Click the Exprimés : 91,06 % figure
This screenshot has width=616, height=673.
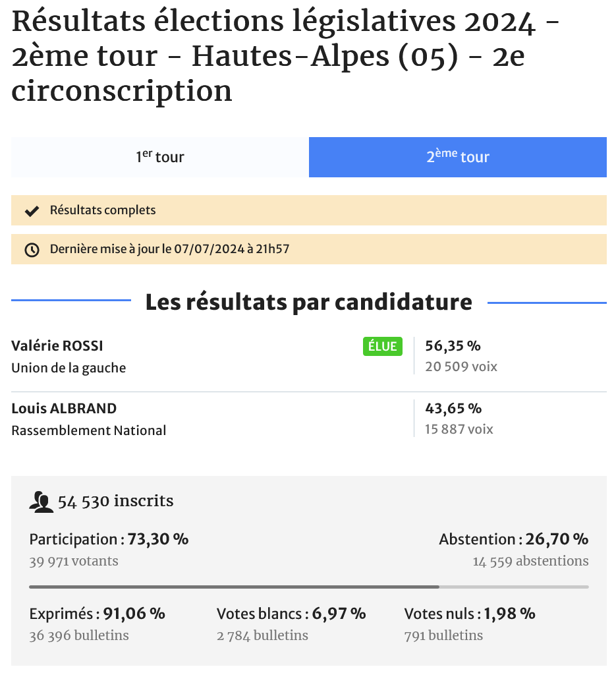pyautogui.click(x=98, y=614)
